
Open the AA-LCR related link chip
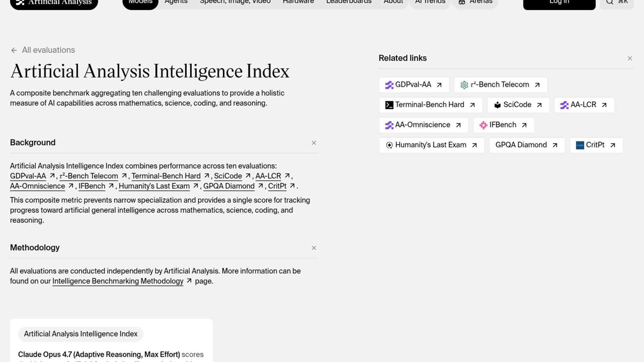click(584, 105)
